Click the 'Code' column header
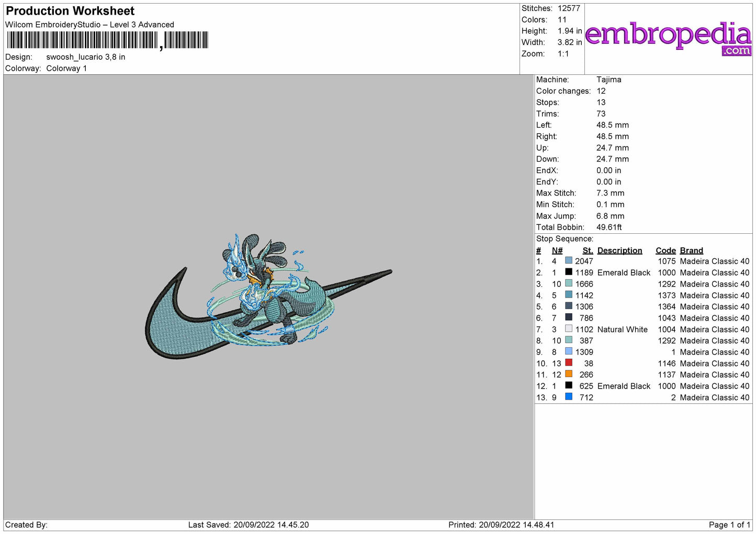Image resolution: width=756 pixels, height=534 pixels. click(x=665, y=251)
